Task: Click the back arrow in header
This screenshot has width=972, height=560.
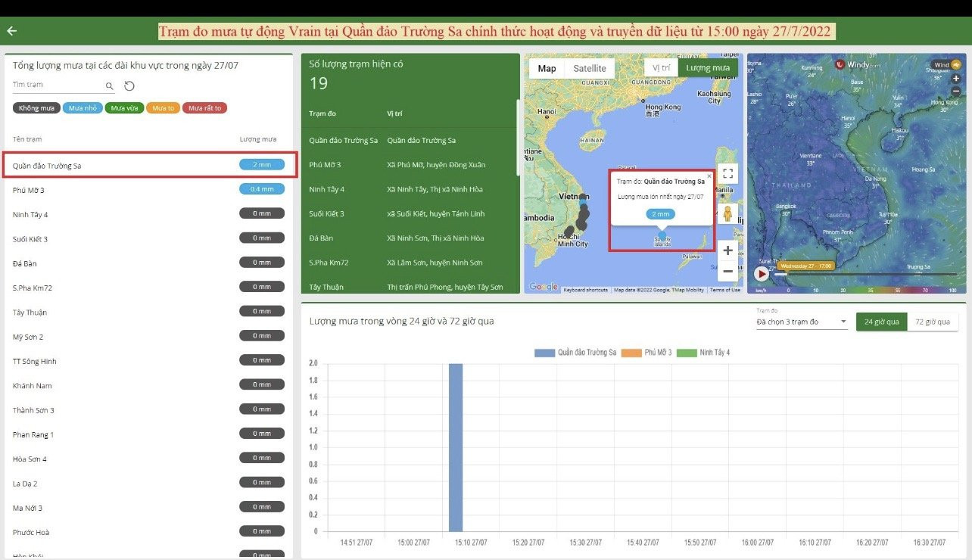Action: [11, 31]
